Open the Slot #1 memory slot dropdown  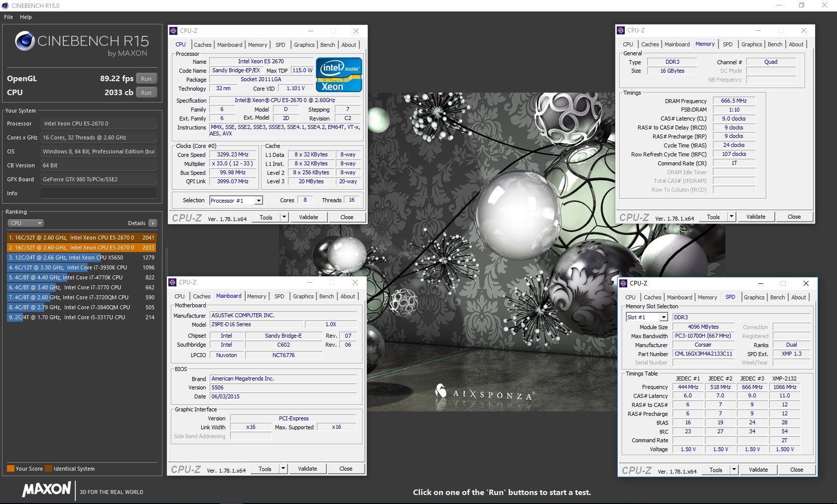(x=647, y=317)
